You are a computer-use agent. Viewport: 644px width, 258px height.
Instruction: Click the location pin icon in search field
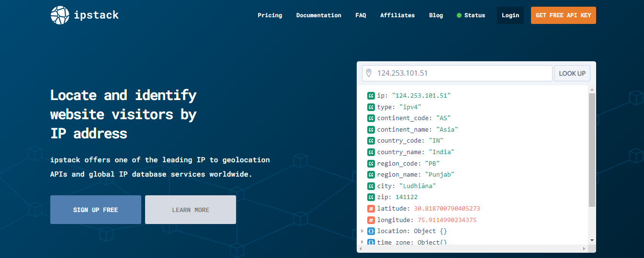coord(369,73)
